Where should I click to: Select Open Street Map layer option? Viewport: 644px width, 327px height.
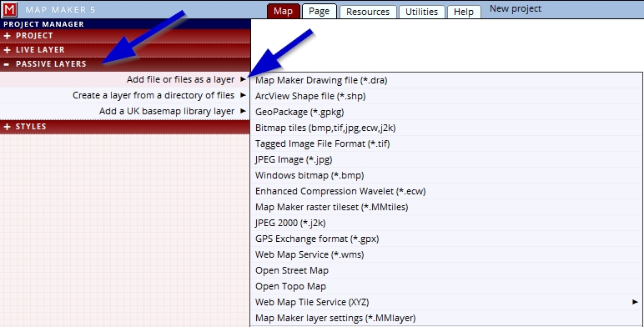(x=446, y=270)
